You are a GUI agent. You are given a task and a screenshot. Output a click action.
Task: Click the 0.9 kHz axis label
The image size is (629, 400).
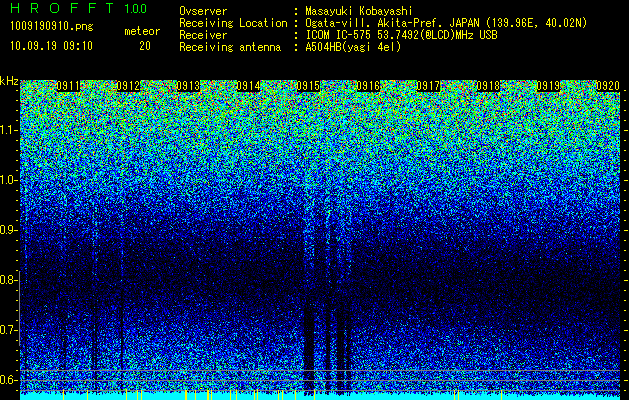click(9, 230)
